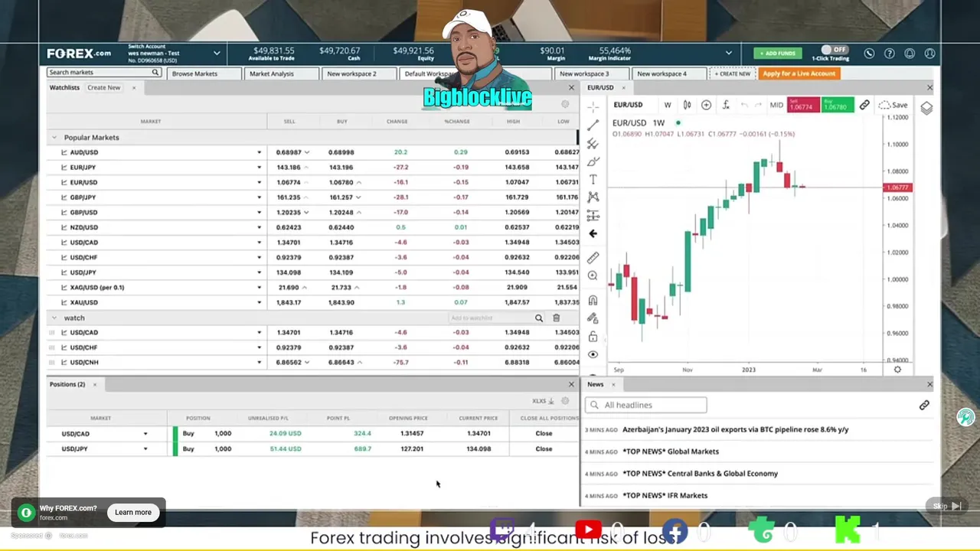Switch to New workspace 2 tab
This screenshot has height=551, width=980.
point(358,73)
